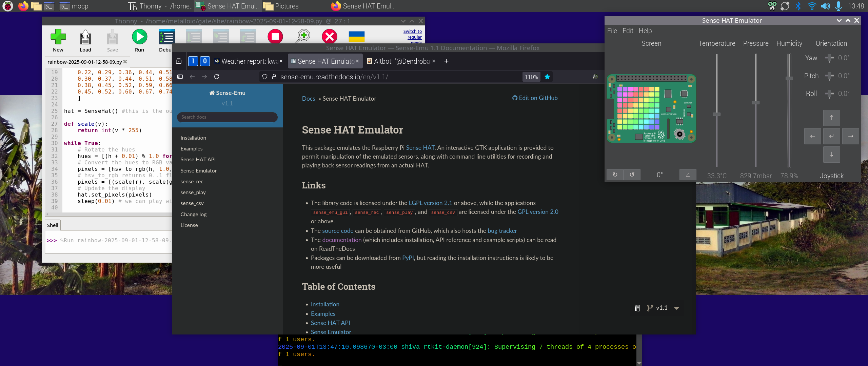Run the current script in Thonny
The image size is (868, 366).
(139, 37)
